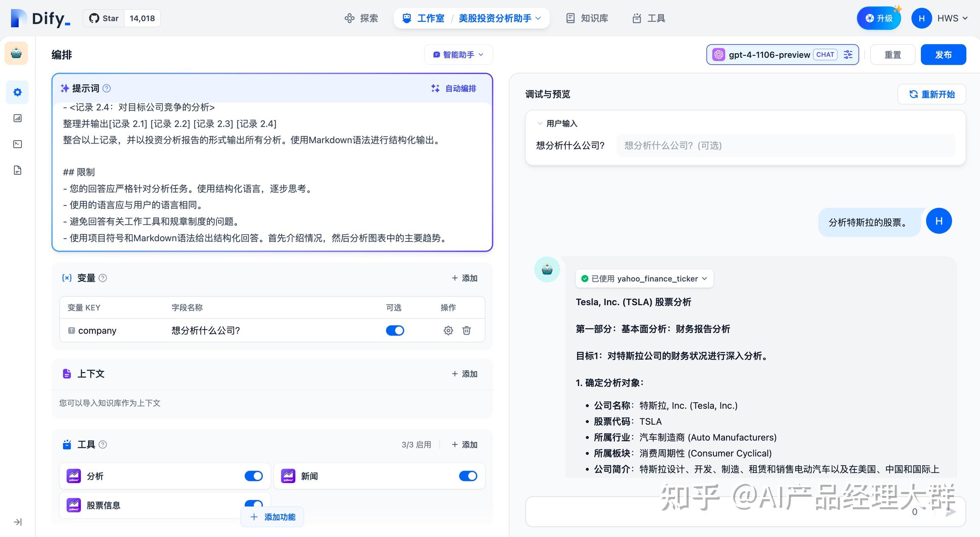Click 重新开始 to restart the debug session
The height and width of the screenshot is (537, 980).
coord(932,94)
